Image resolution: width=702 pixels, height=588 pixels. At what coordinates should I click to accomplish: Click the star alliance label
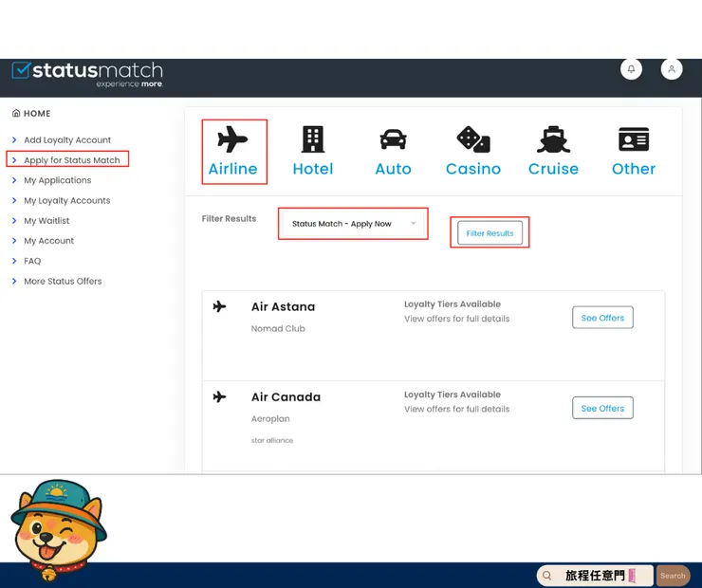[x=272, y=440]
